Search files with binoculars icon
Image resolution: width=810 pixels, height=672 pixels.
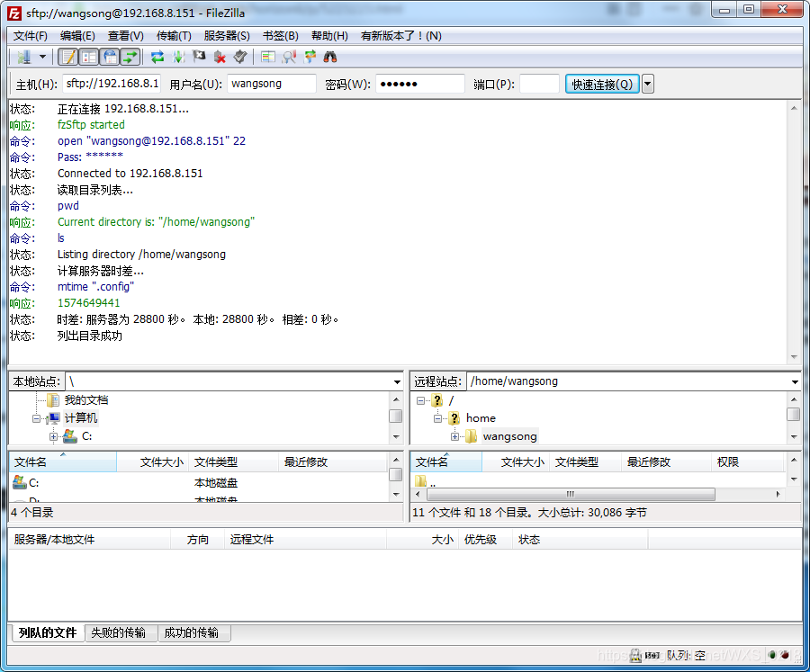click(x=330, y=57)
